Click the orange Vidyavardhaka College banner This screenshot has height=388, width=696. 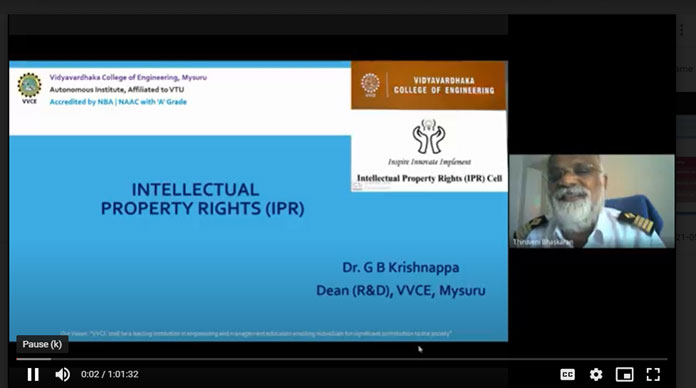pos(428,85)
